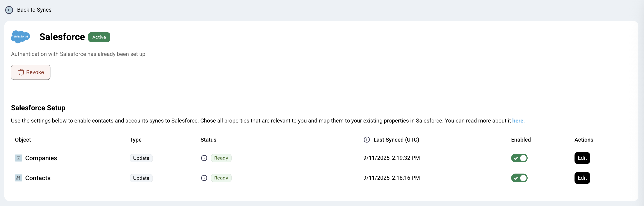The height and width of the screenshot is (206, 644).
Task: Disable the Companies sync toggle
Action: coord(519,158)
